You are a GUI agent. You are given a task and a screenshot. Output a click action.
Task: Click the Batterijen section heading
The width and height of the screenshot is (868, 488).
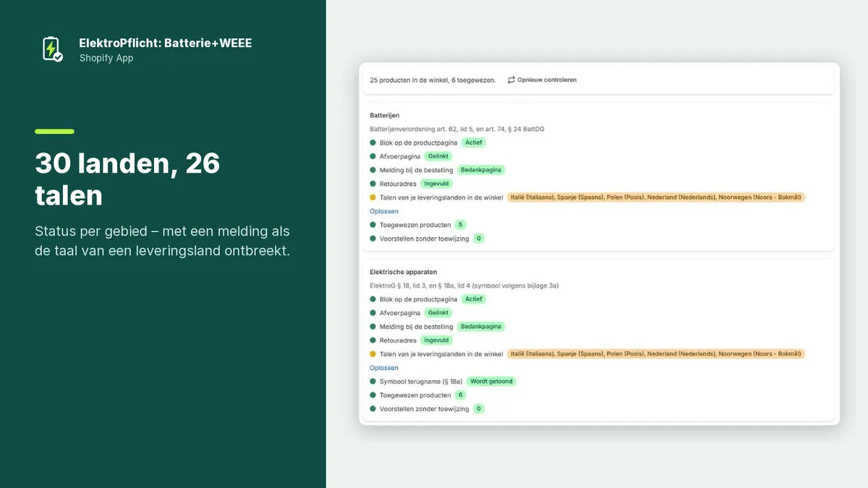[x=385, y=115]
